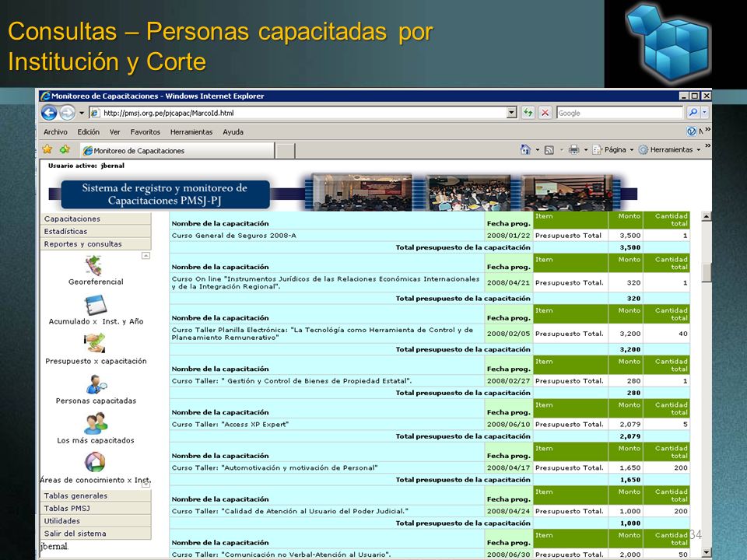Click the Reportes y consultas button
747x560 pixels.
tap(96, 243)
